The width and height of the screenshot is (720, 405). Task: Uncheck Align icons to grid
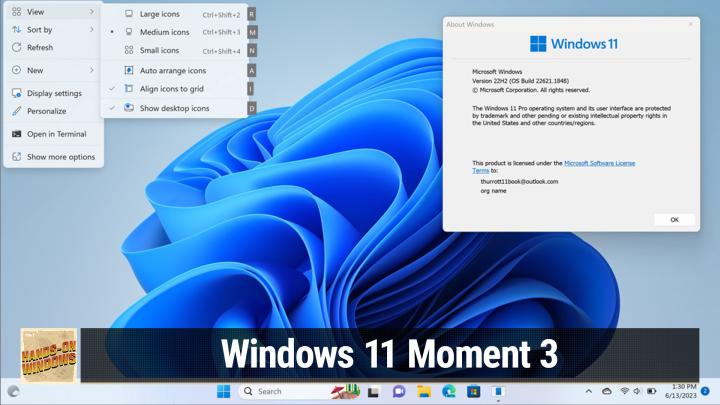click(x=174, y=89)
